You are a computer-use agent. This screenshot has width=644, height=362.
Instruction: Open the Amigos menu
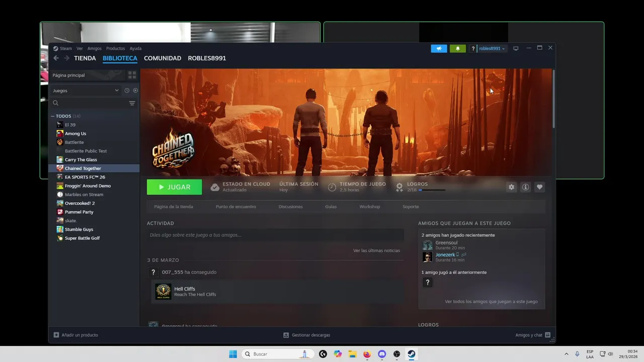(95, 49)
